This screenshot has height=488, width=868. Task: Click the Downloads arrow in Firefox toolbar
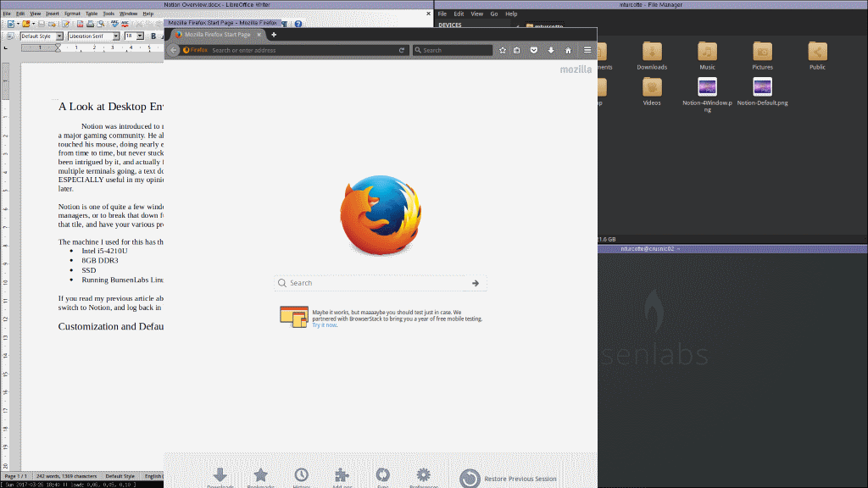pyautogui.click(x=551, y=50)
